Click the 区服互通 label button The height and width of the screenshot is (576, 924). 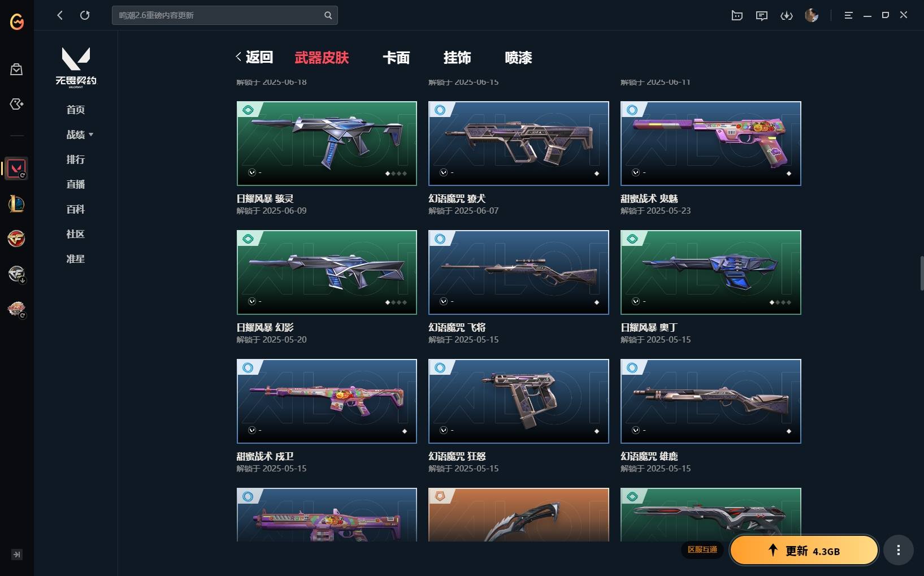(x=702, y=549)
